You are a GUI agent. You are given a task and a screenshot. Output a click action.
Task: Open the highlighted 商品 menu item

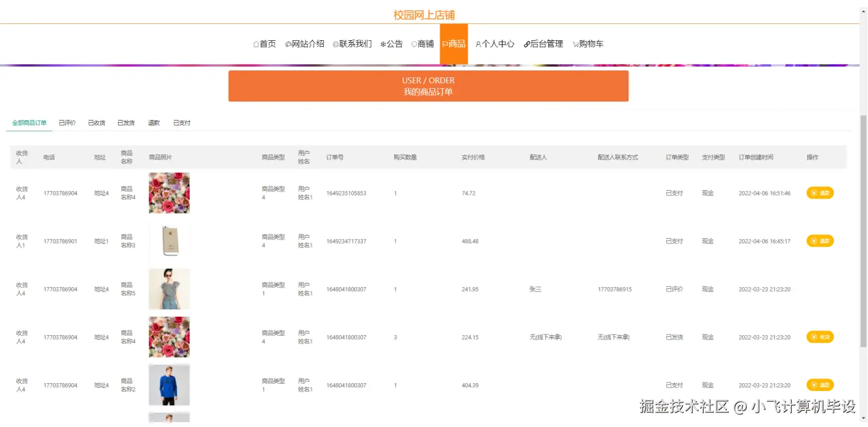(x=454, y=43)
